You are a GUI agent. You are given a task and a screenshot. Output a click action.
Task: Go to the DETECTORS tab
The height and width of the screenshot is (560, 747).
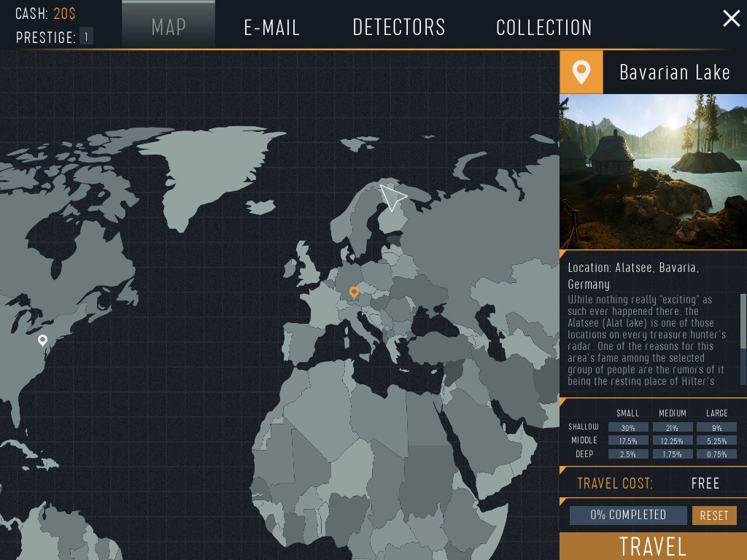click(399, 28)
